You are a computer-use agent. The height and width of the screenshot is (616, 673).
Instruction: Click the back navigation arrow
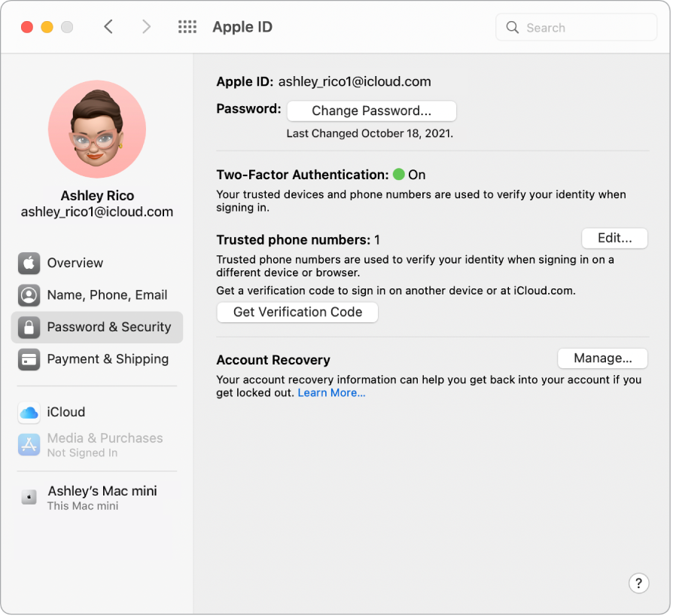click(108, 26)
